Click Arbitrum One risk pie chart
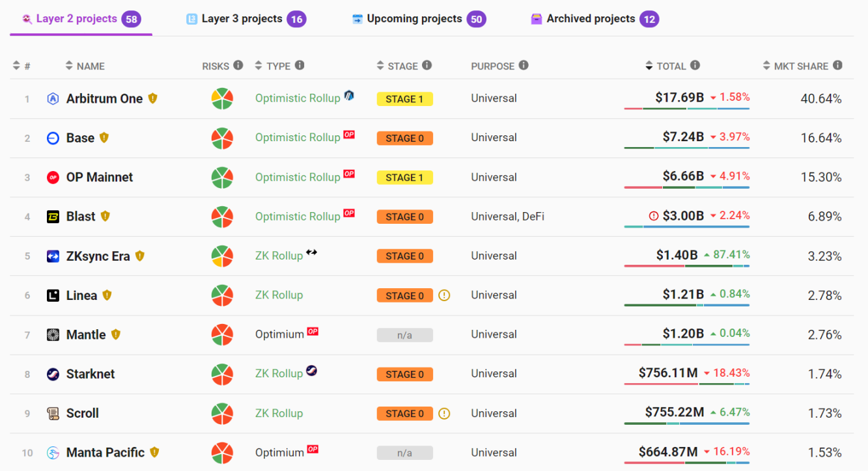The height and width of the screenshot is (471, 868). 222,99
